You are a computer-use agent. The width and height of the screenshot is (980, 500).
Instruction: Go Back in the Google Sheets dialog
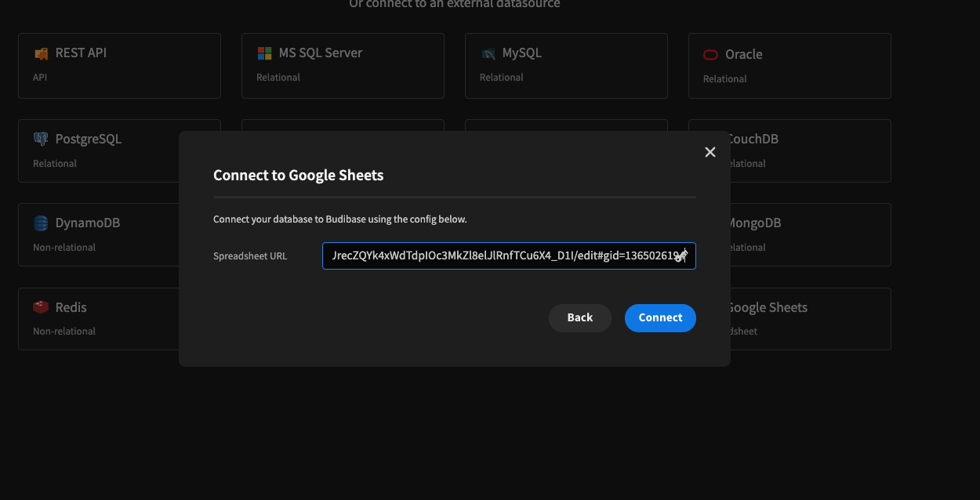[x=580, y=317]
